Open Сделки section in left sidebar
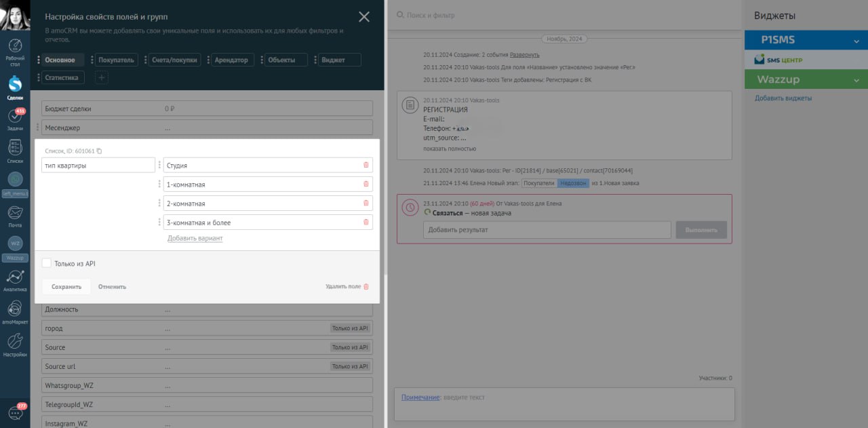This screenshot has width=868, height=428. tap(15, 85)
